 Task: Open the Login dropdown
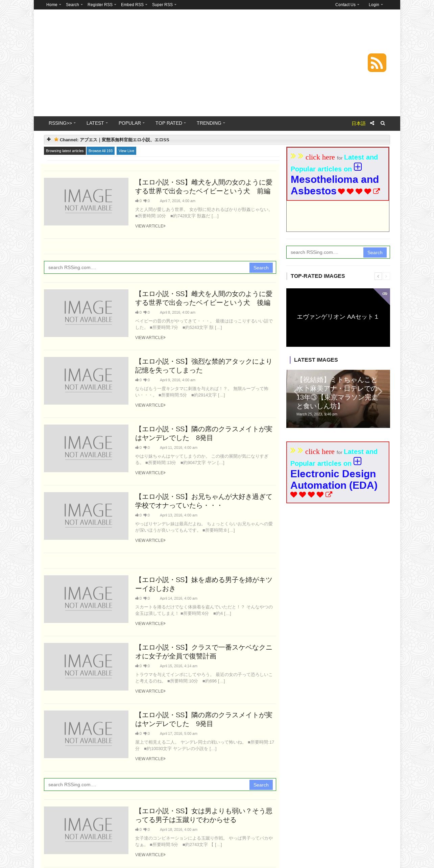(376, 5)
